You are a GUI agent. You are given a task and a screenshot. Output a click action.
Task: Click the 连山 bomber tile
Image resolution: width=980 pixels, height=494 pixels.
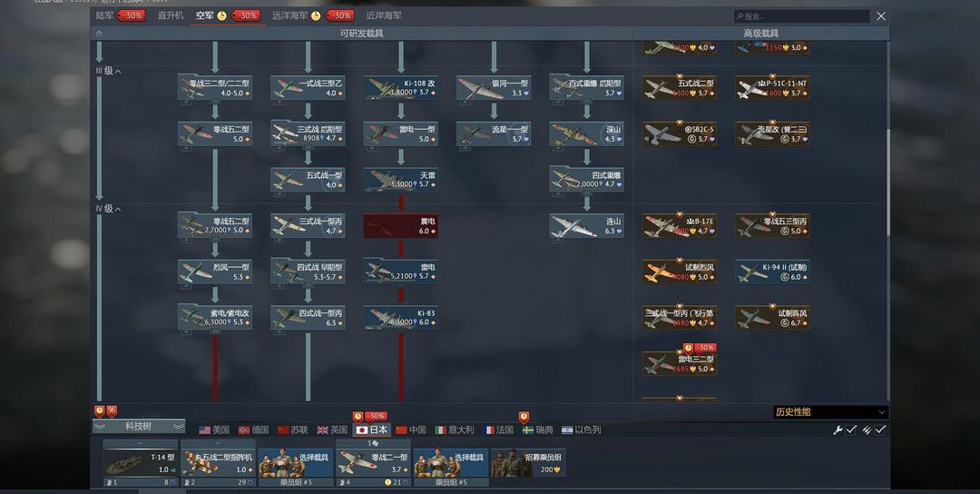587,226
